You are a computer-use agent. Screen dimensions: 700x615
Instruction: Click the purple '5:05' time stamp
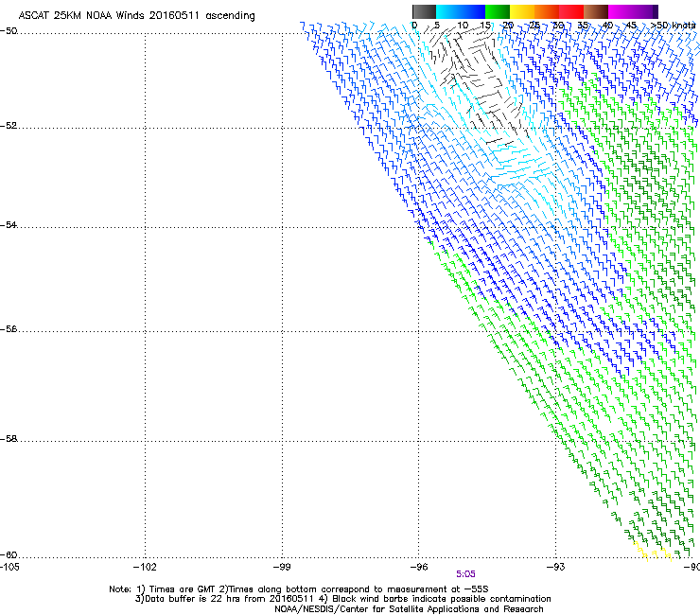pyautogui.click(x=465, y=574)
